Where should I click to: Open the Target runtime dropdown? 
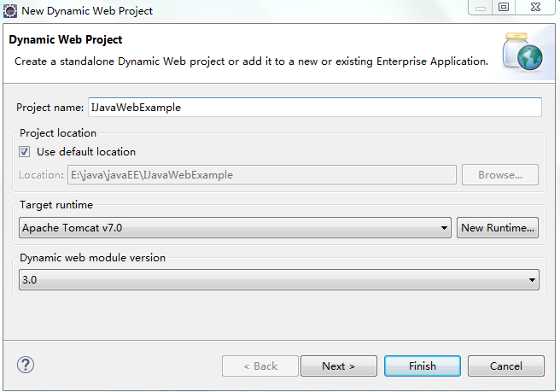click(x=235, y=228)
